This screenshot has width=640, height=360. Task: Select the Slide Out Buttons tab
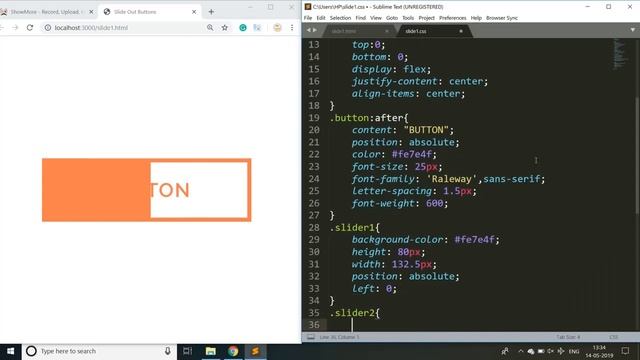149,12
